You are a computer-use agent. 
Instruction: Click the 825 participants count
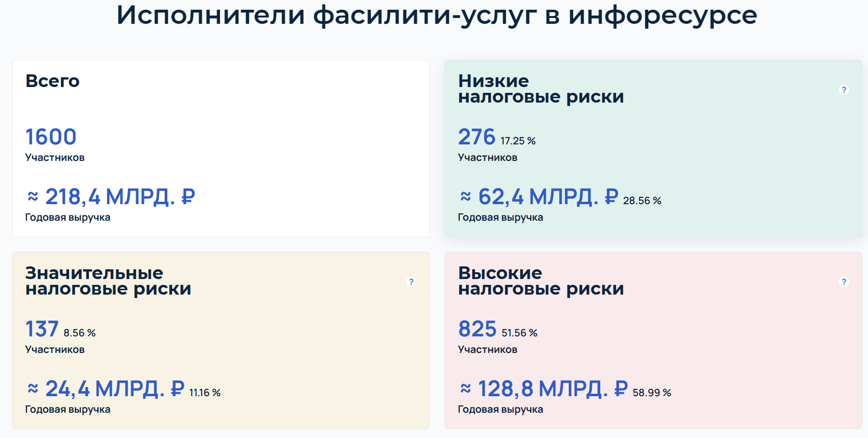click(x=477, y=329)
